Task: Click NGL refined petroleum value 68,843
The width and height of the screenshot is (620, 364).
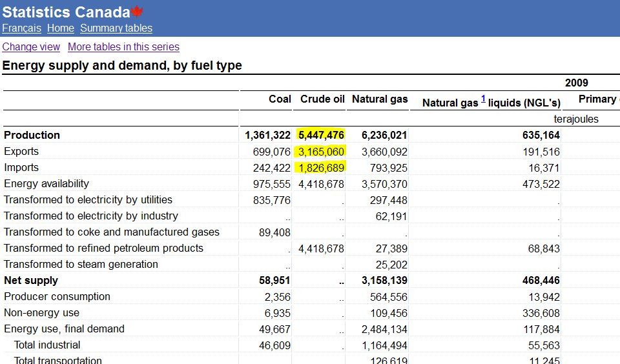Action: click(544, 248)
